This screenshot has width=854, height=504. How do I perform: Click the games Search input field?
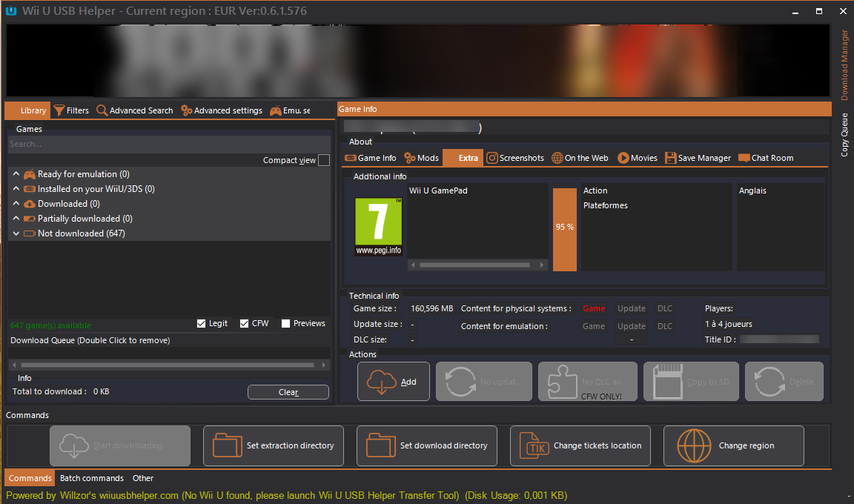click(169, 144)
